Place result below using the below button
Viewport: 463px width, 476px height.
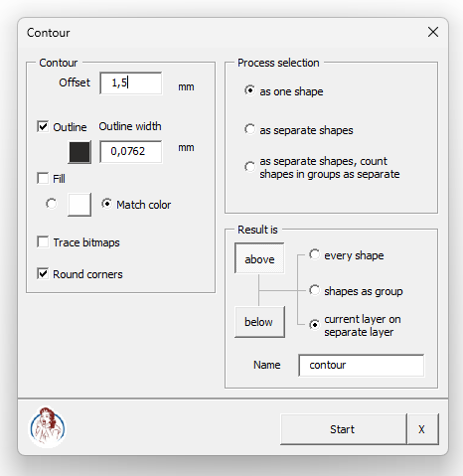259,322
